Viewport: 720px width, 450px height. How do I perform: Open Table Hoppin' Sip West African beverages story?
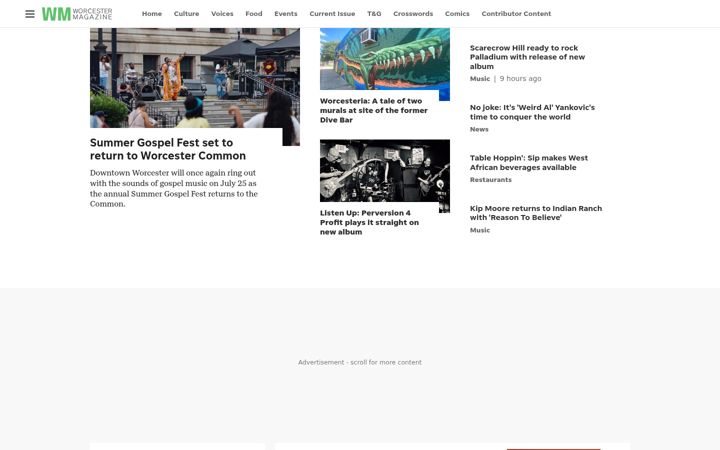[x=529, y=163]
